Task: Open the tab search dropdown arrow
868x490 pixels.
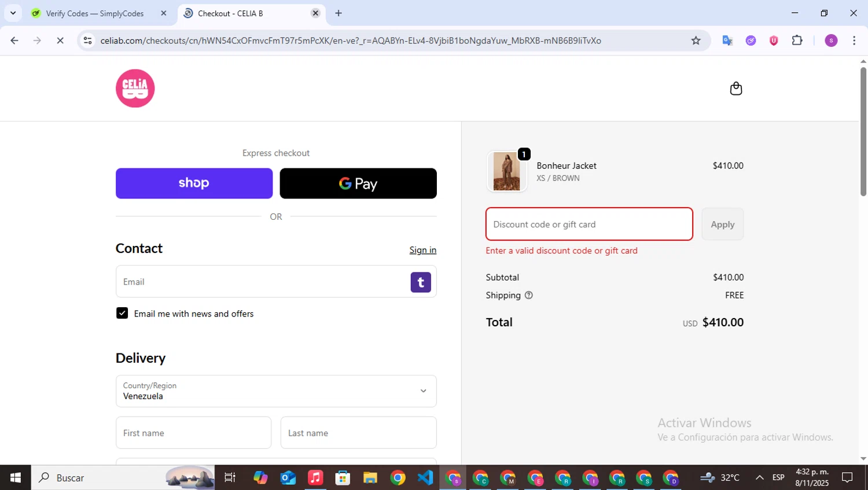Action: 13,13
